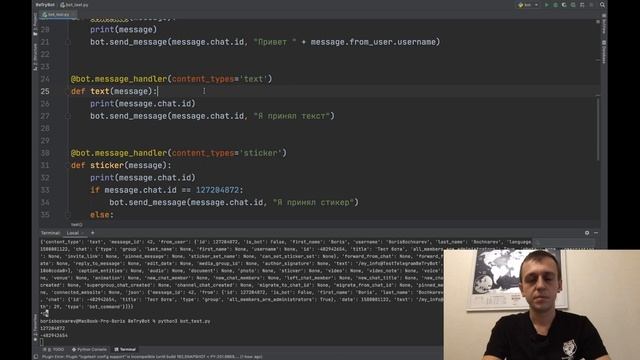Click the else: keyword on line 35

102,215
